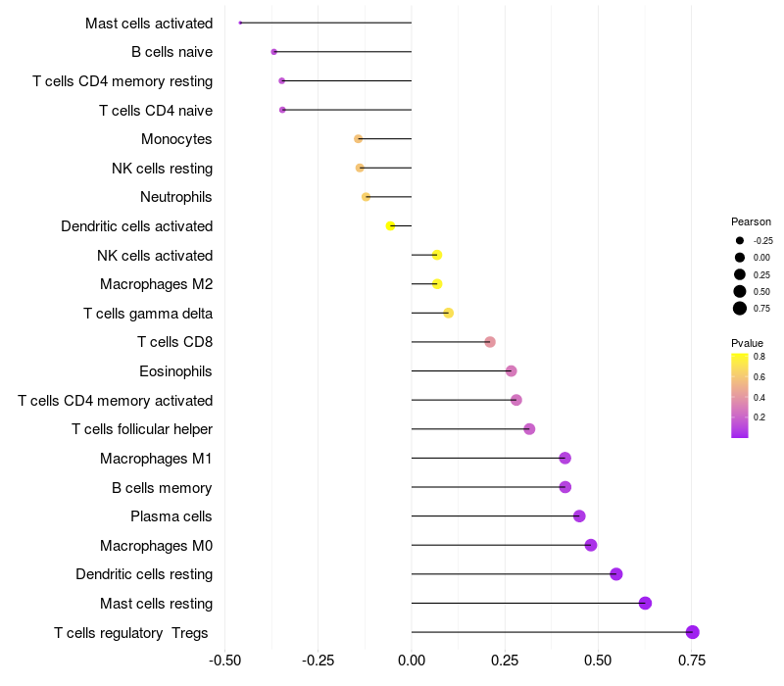This screenshot has height=686, width=784.
Task: Click the T cells follicular helper label
Action: coord(142,429)
